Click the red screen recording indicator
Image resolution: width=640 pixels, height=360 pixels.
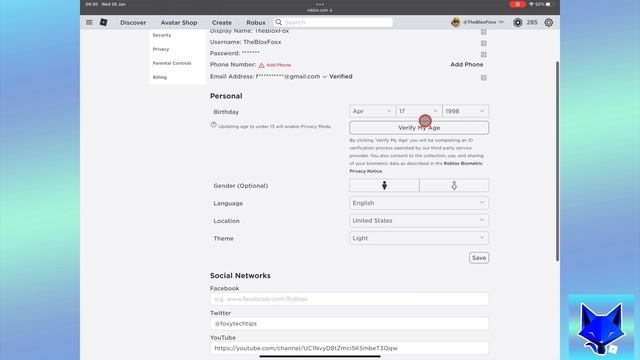[517, 4]
